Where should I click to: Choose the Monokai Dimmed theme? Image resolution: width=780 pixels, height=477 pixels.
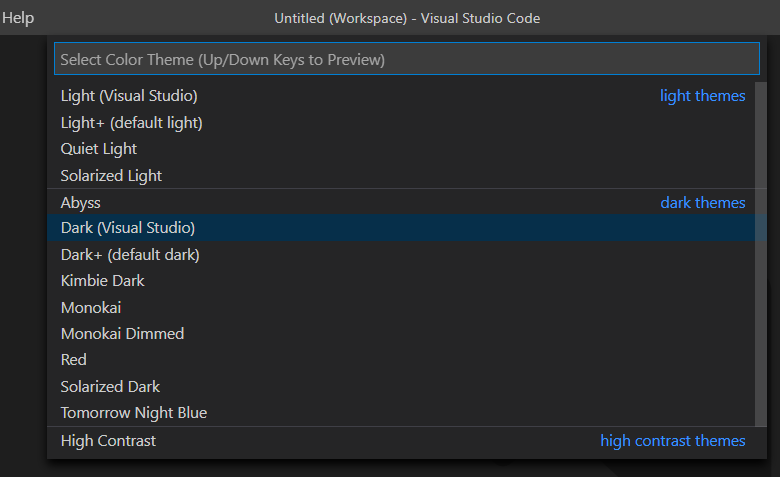pos(406,334)
